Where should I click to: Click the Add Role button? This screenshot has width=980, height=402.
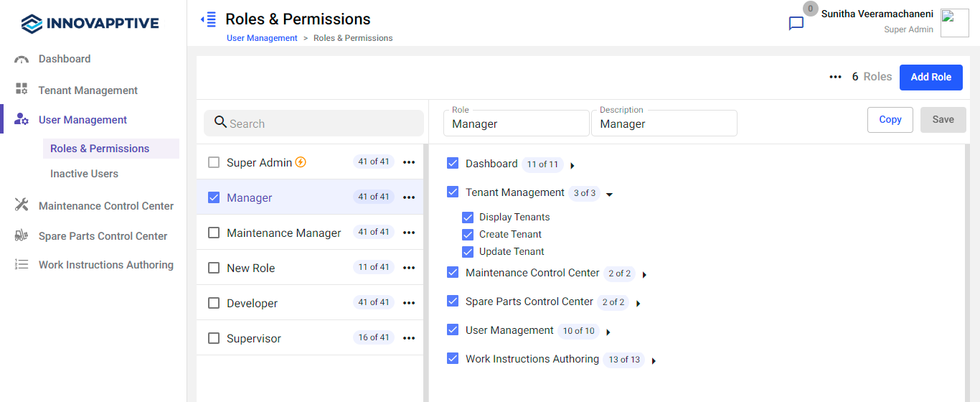(x=930, y=77)
